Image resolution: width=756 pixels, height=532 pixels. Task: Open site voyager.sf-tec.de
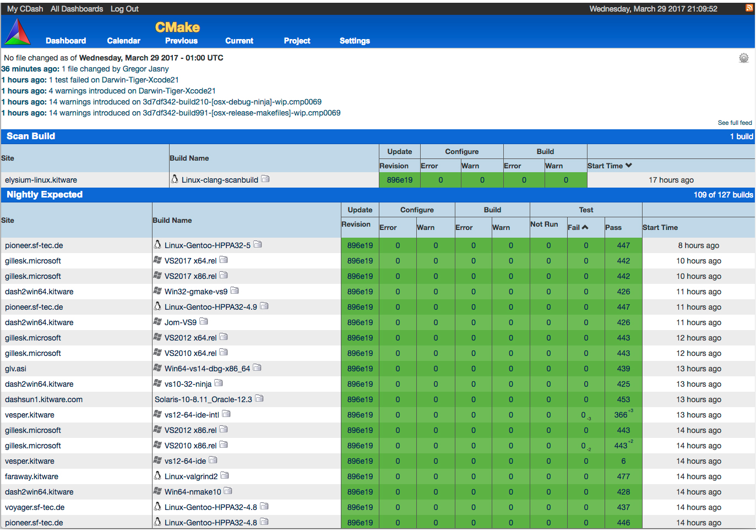coord(35,507)
